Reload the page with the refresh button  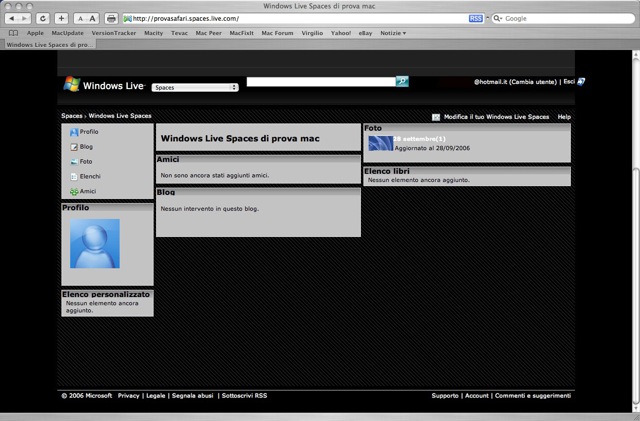43,18
